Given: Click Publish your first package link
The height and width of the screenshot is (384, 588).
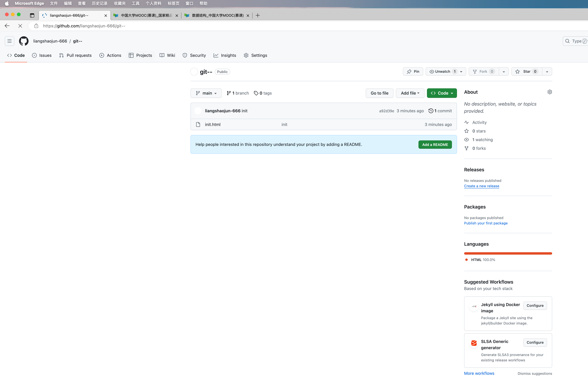Looking at the screenshot, I should 486,223.
